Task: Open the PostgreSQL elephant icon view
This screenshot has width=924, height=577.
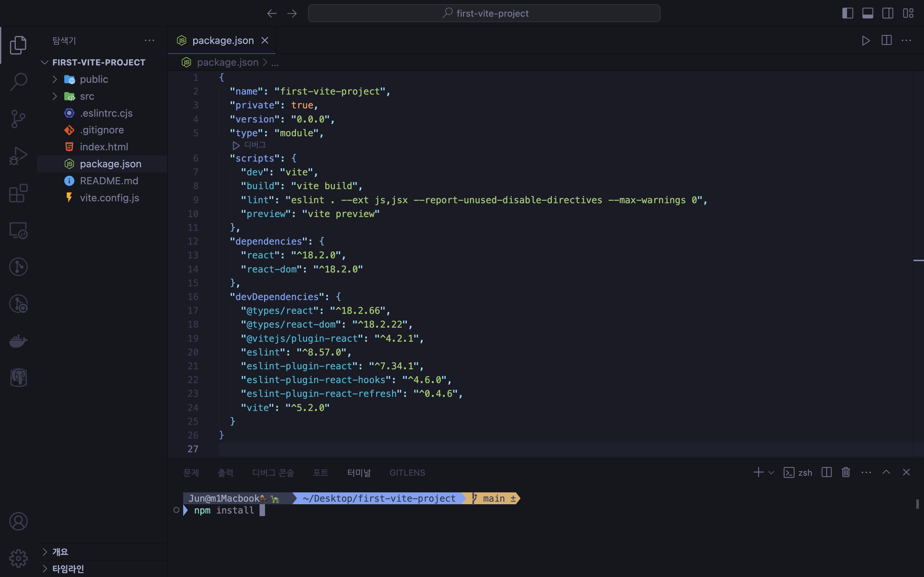Action: (18, 377)
